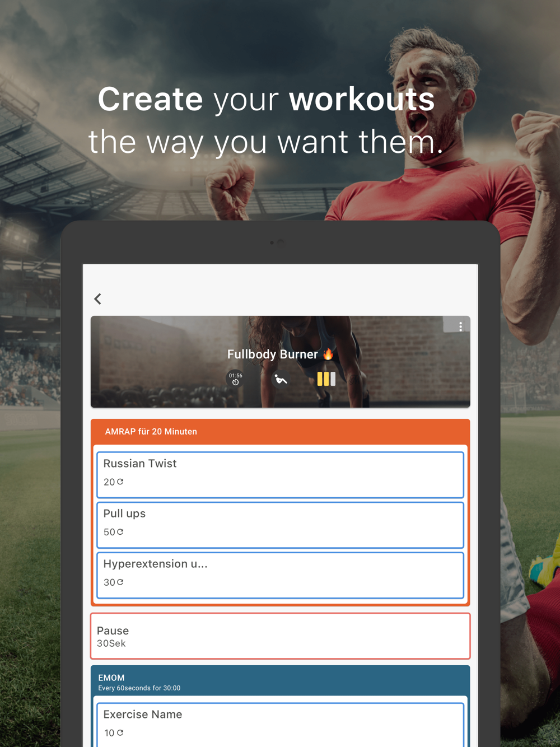
Task: Click the repeat icon beside 50 reps
Action: point(120,532)
